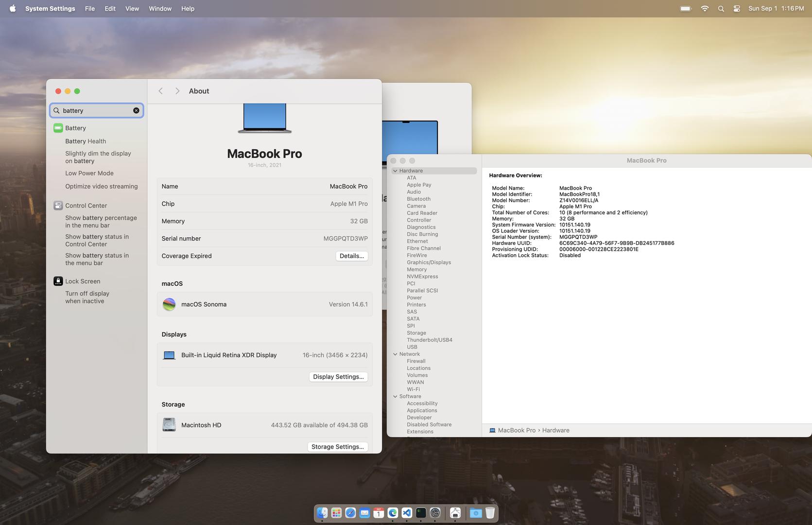Open Display Settings…
This screenshot has height=525, width=812.
click(338, 377)
